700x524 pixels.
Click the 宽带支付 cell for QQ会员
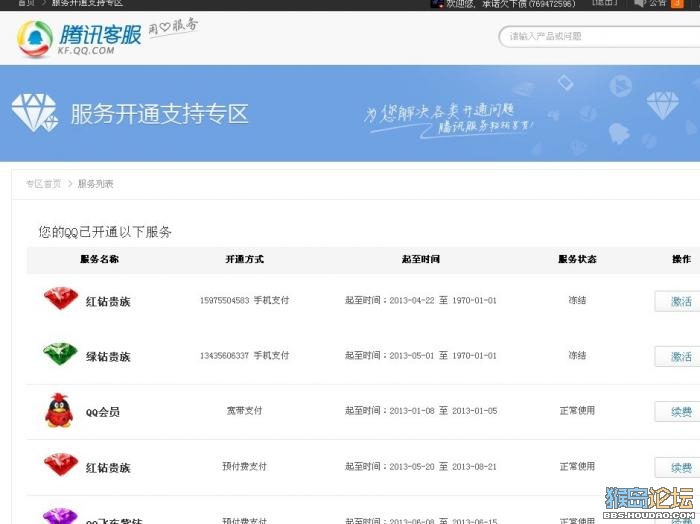click(x=244, y=411)
